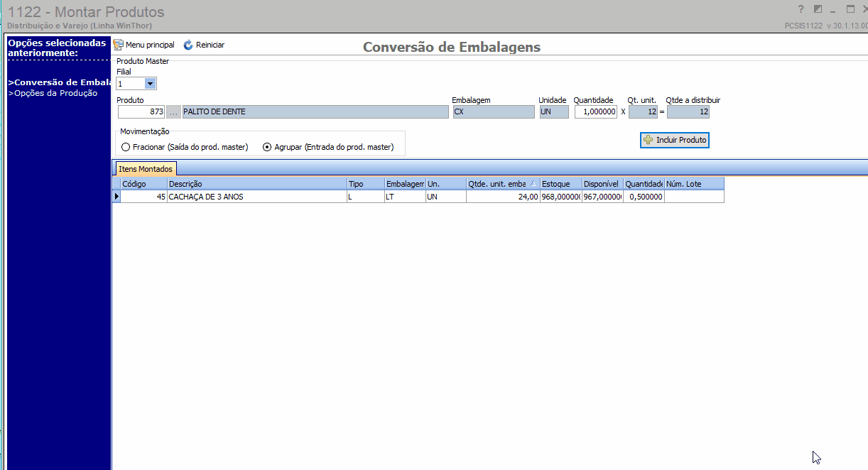Click the PALITO DE DENTE description field
This screenshot has height=470, width=868.
(315, 111)
